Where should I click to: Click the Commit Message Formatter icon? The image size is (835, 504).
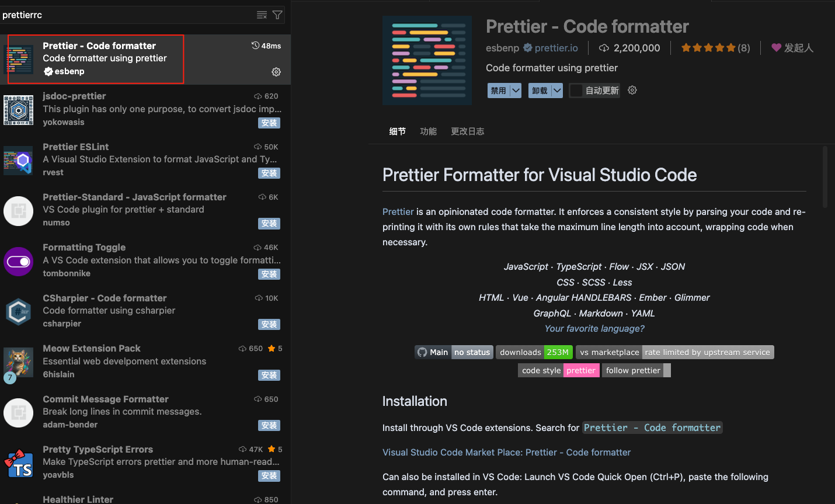click(x=19, y=412)
